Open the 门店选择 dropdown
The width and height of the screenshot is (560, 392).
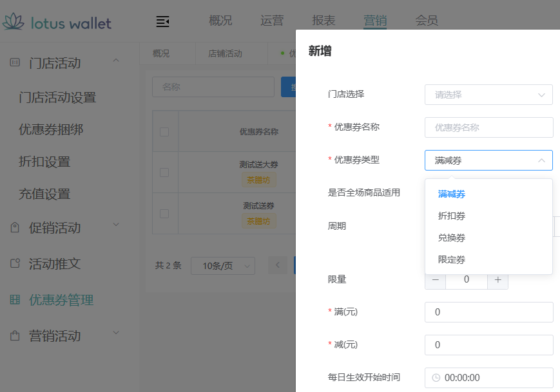[x=488, y=94]
